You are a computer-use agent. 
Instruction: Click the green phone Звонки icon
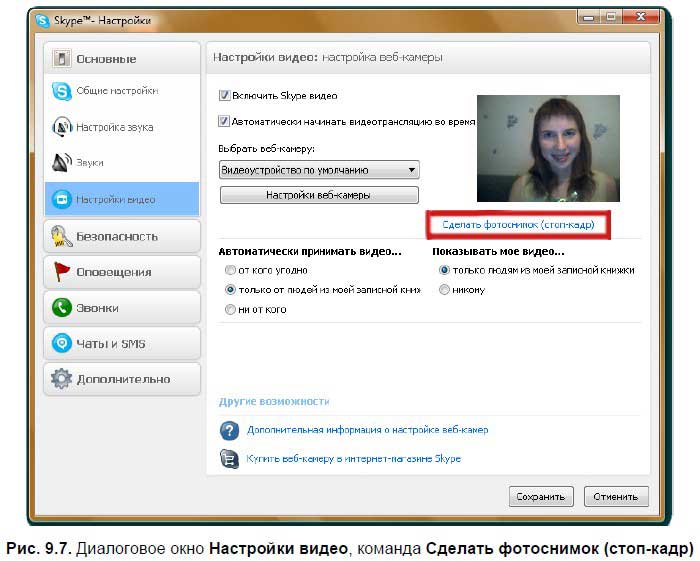coord(62,308)
